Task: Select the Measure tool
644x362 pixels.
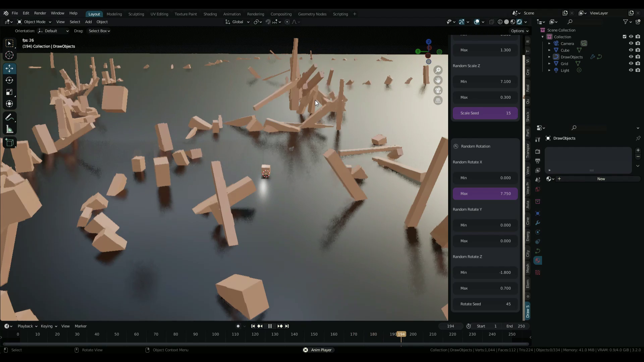Action: (x=9, y=129)
